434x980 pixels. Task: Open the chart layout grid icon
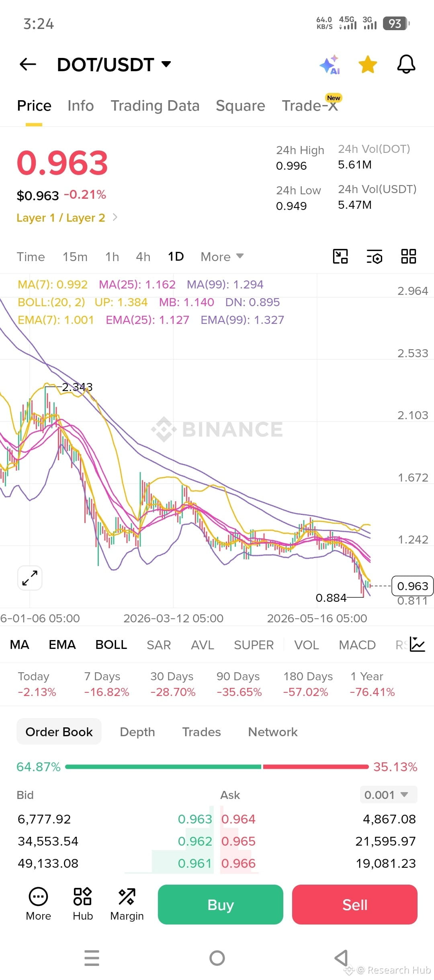coord(409,256)
